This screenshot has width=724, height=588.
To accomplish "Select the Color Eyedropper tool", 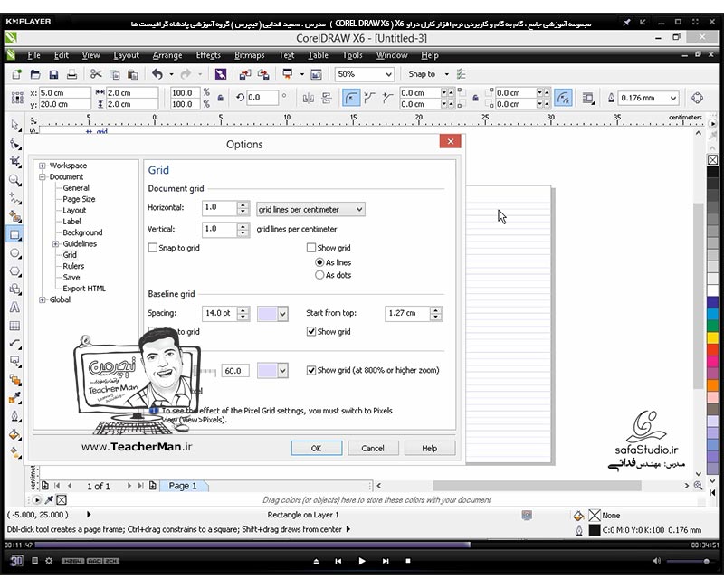I will pos(15,398).
